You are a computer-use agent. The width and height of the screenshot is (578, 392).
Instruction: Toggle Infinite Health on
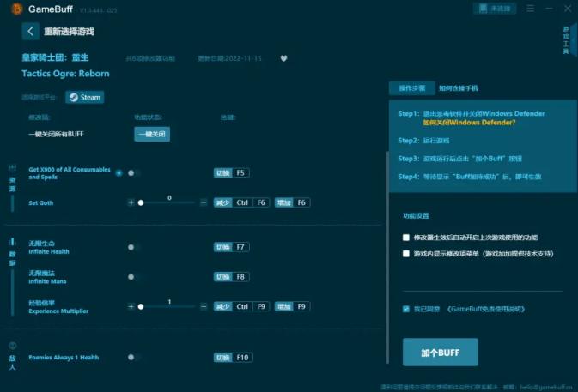pos(133,247)
